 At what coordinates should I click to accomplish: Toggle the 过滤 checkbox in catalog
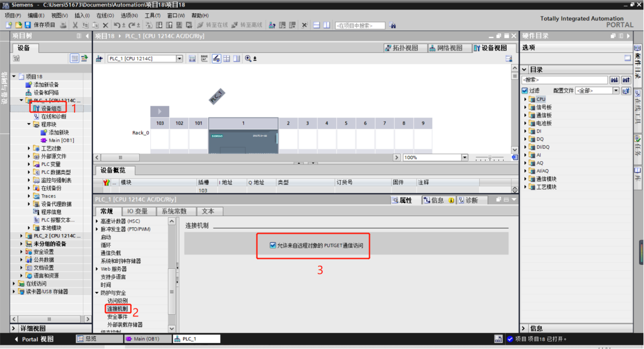tap(525, 91)
